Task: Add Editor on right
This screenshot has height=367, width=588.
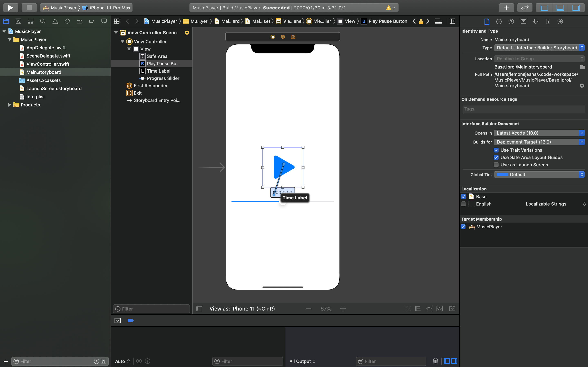Action: pyautogui.click(x=452, y=21)
